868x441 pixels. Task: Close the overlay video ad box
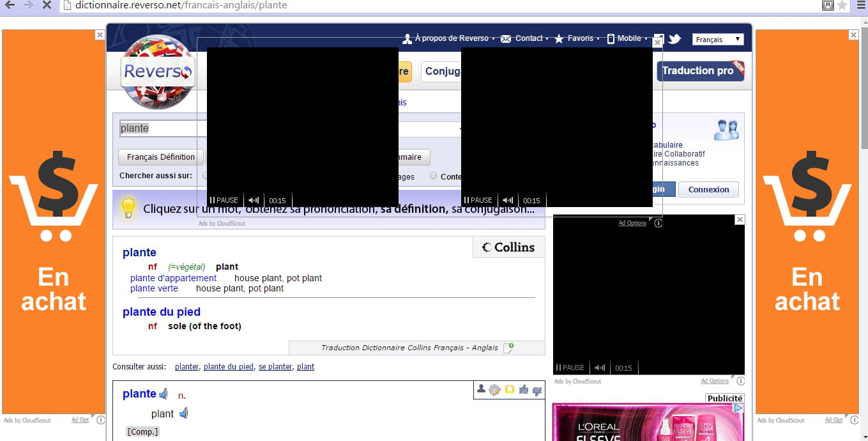[x=658, y=42]
